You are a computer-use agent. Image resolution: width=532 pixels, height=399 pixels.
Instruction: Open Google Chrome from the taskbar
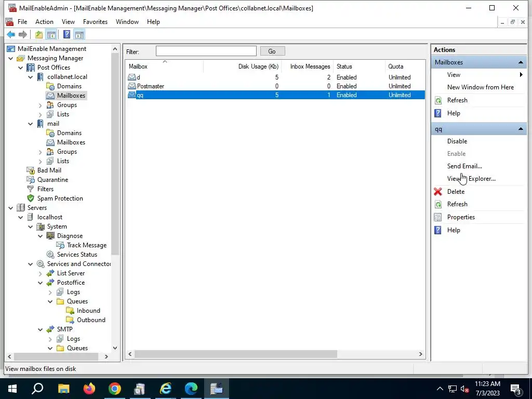coord(115,389)
